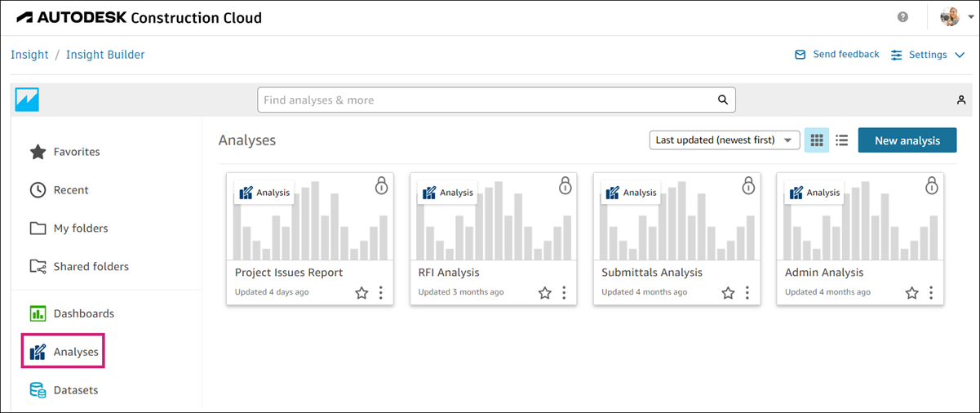Open more options for RFI Analysis
This screenshot has height=413, width=980.
(x=564, y=292)
